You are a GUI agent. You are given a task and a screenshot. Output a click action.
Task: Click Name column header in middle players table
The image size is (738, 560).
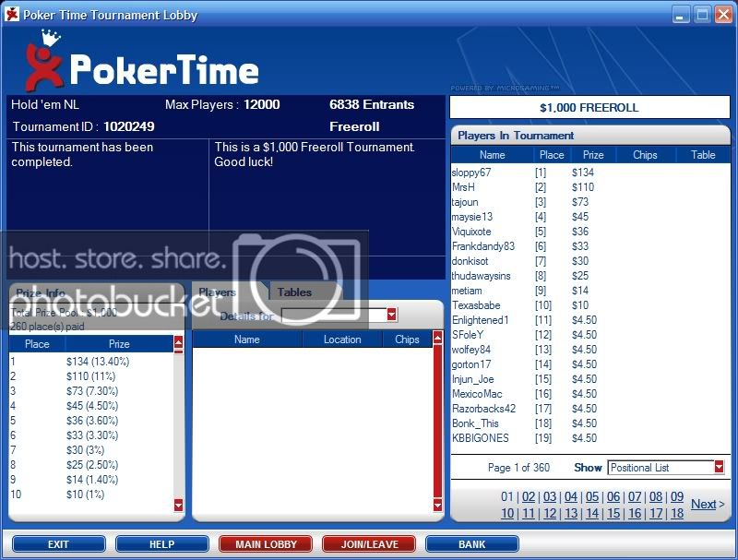tap(247, 340)
